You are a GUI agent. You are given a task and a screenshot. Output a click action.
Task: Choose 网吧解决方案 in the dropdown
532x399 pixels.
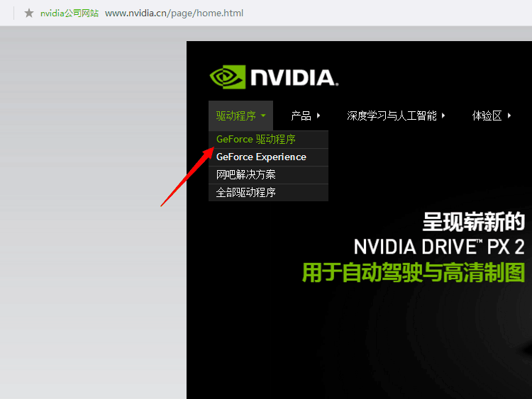[x=268, y=174]
